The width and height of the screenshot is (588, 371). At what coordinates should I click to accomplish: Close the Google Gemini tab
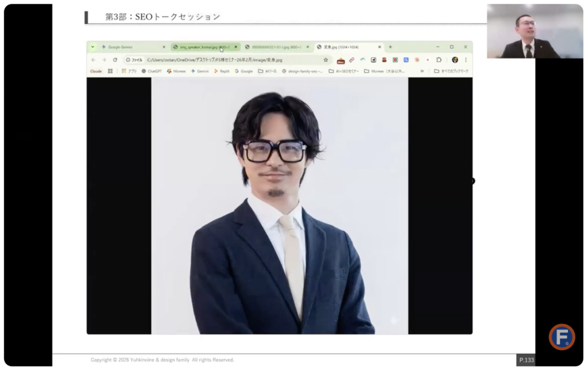point(164,47)
